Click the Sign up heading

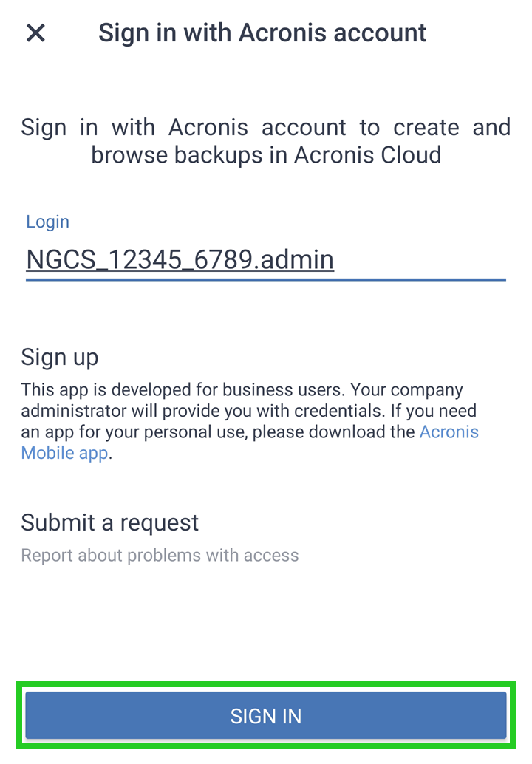[60, 357]
